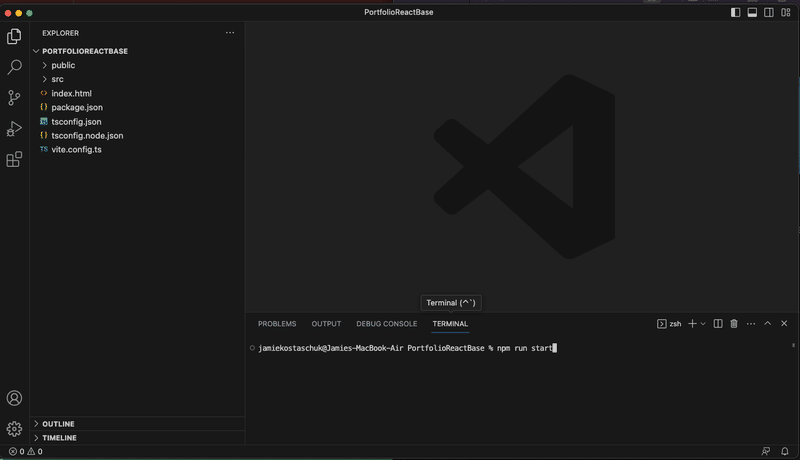Toggle primary side bar layout icon
The width and height of the screenshot is (800, 460).
[x=735, y=12]
